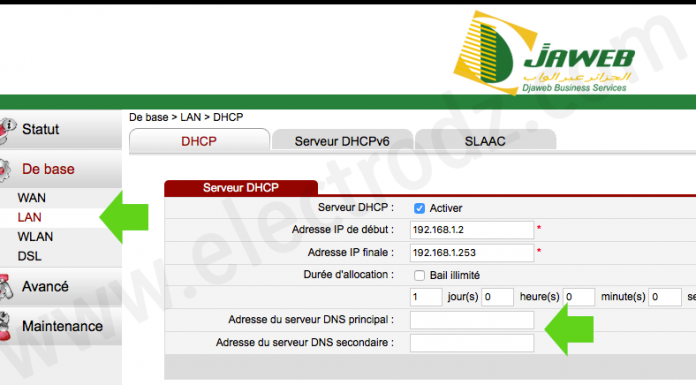The image size is (696, 385).
Task: Open the WLAN settings link
Action: 35,237
